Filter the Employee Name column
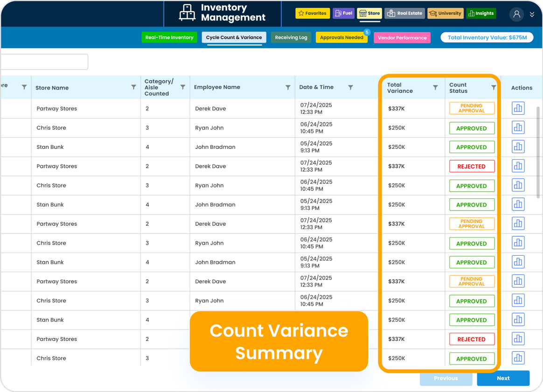 coord(288,87)
